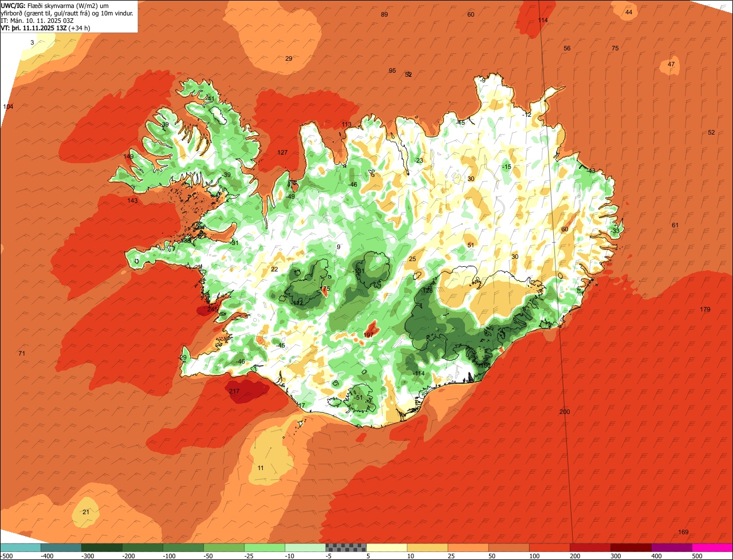Click the legend label -400
733x560 pixels.
pos(46,556)
